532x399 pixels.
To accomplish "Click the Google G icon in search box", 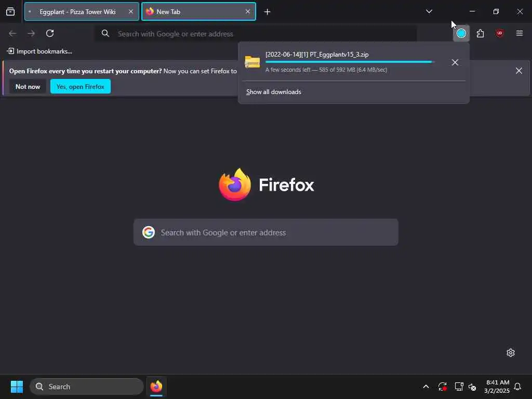I will pyautogui.click(x=148, y=232).
